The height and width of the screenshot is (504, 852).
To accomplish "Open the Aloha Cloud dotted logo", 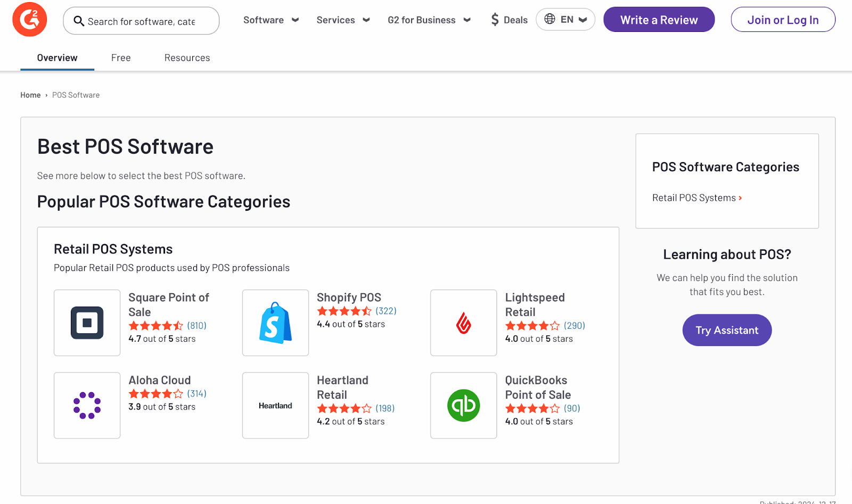I will [87, 406].
